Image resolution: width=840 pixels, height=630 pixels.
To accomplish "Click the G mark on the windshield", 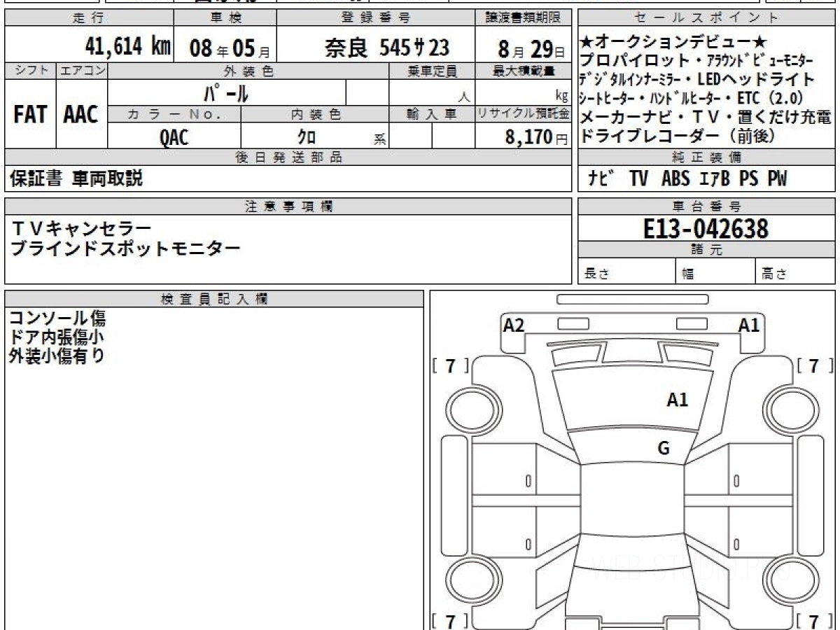I will tap(663, 449).
